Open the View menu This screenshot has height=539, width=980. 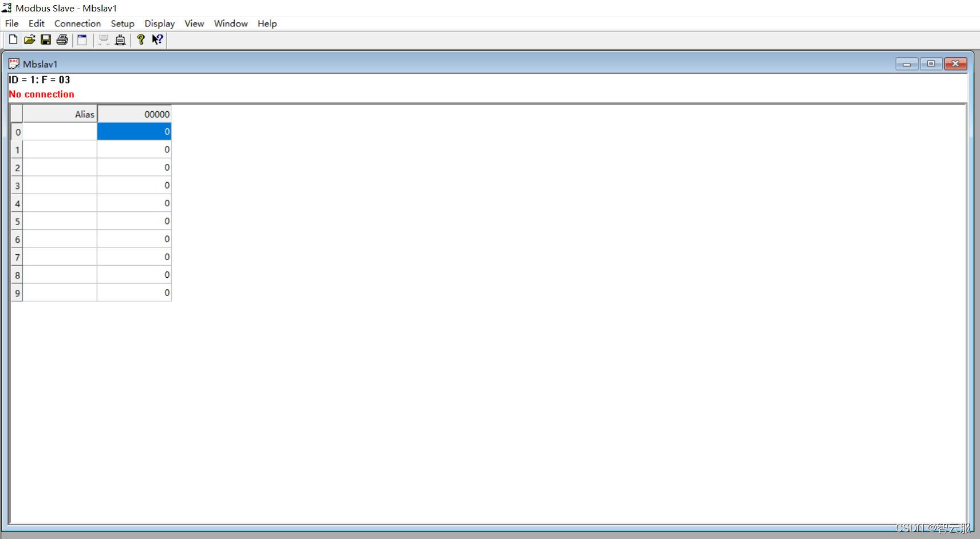194,23
